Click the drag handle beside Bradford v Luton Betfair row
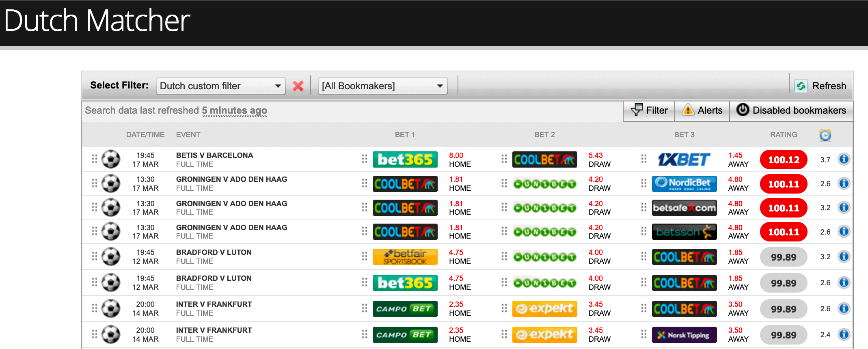 [x=94, y=256]
